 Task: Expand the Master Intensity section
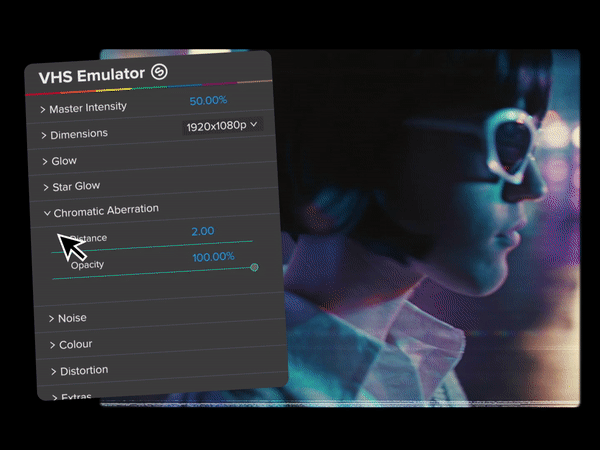coord(43,110)
